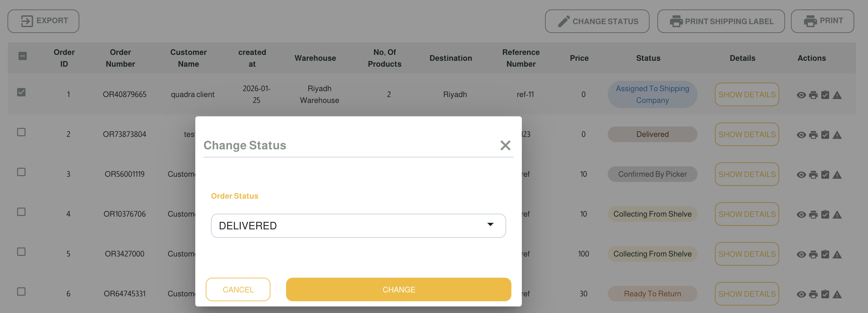Check the checkbox for order OR73873804
This screenshot has width=868, height=313.
pos(21,132)
